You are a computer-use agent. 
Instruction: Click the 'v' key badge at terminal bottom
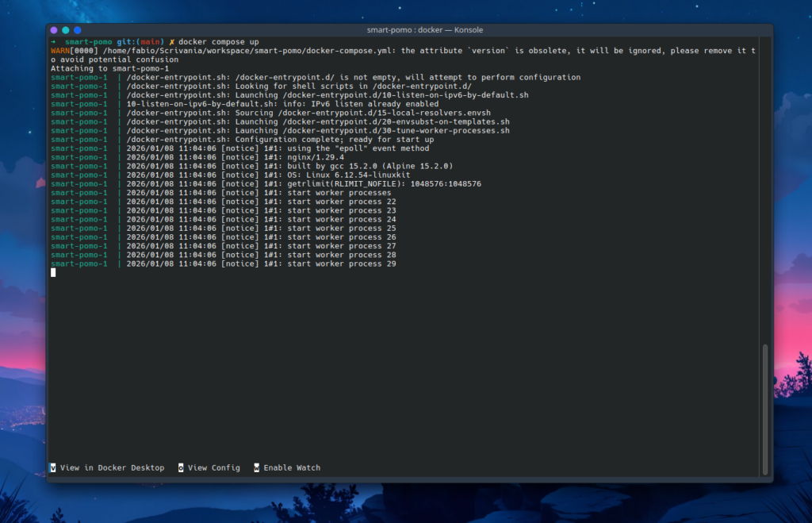tap(53, 468)
